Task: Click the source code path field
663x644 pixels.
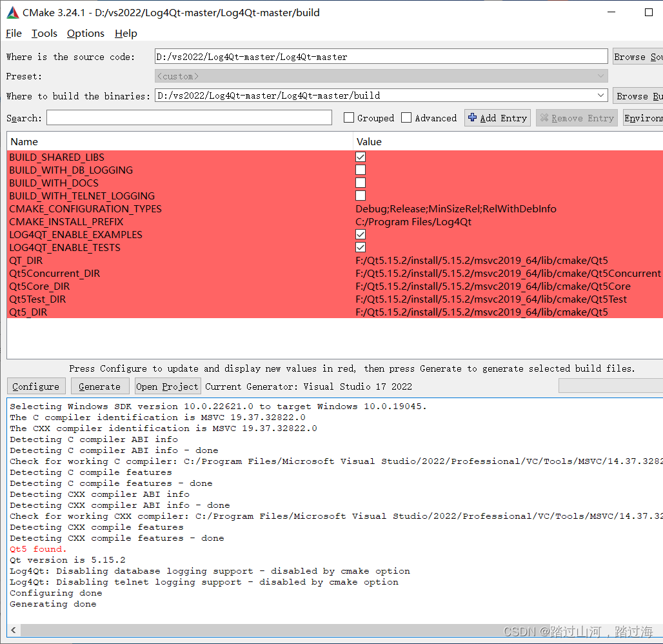Action: pyautogui.click(x=381, y=57)
